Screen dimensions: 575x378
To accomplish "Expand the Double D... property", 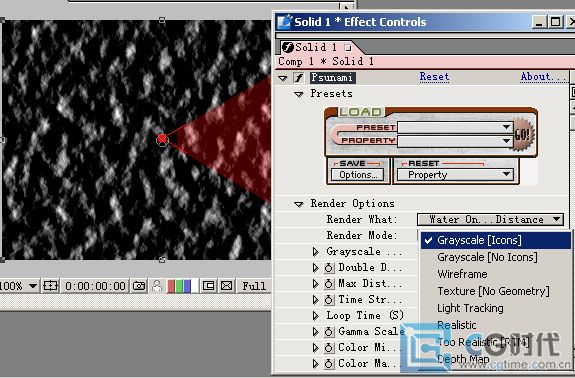I will 315,268.
